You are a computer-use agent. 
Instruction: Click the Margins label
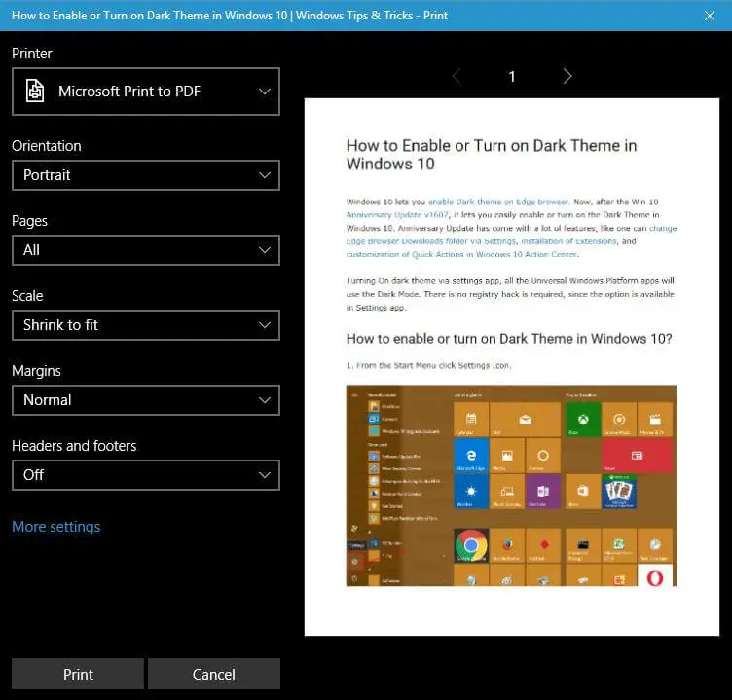(36, 371)
